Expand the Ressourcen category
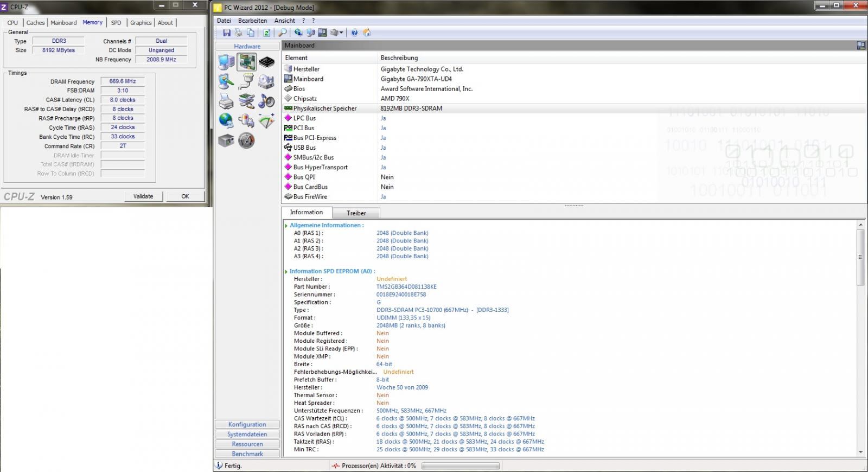 pos(247,444)
